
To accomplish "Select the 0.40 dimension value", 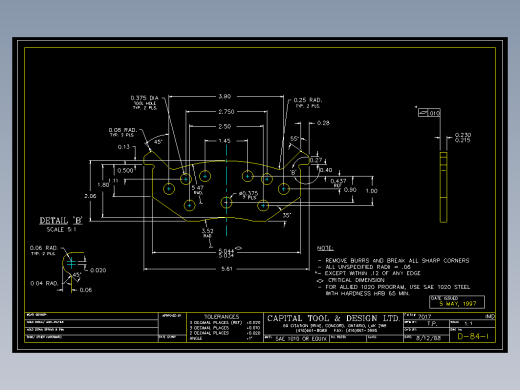I will [x=326, y=170].
